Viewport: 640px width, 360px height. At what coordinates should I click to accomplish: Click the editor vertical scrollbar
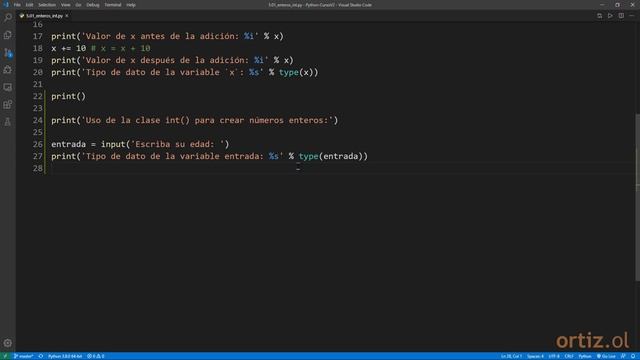[x=637, y=197]
